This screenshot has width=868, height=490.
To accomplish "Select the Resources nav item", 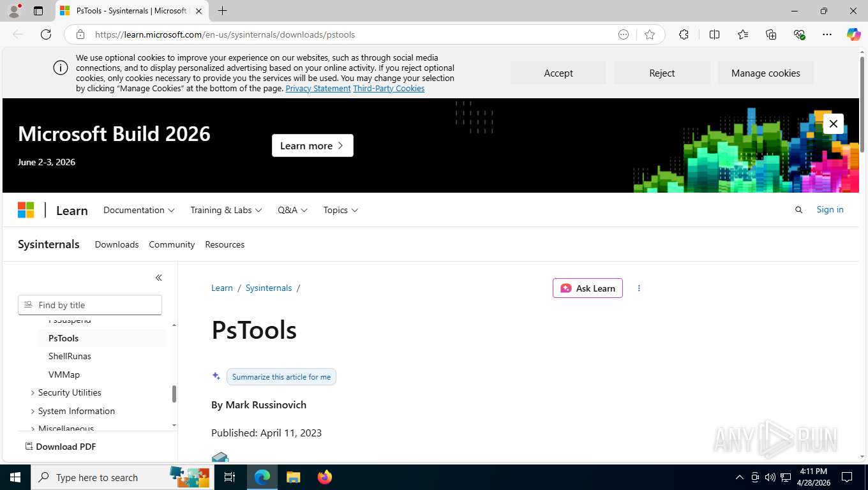I will pos(225,244).
